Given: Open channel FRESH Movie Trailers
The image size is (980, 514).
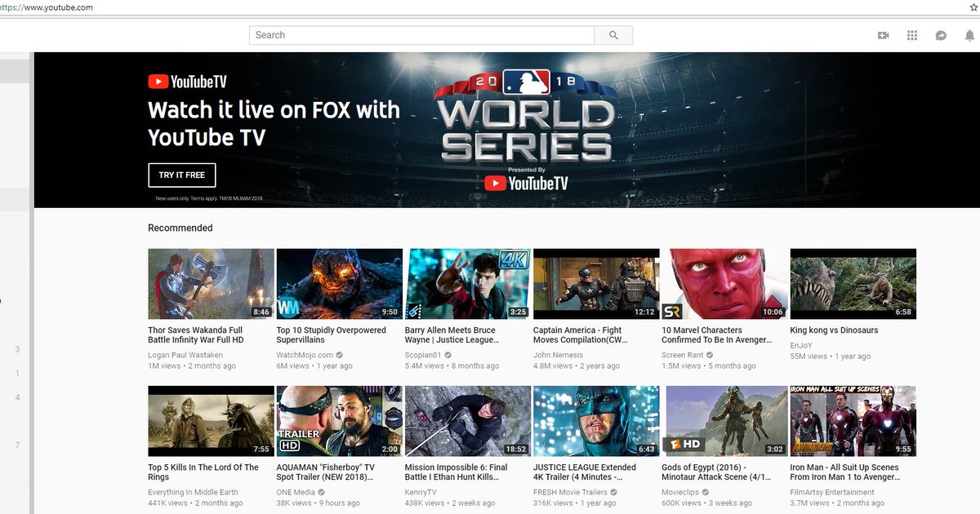Looking at the screenshot, I should (570, 492).
